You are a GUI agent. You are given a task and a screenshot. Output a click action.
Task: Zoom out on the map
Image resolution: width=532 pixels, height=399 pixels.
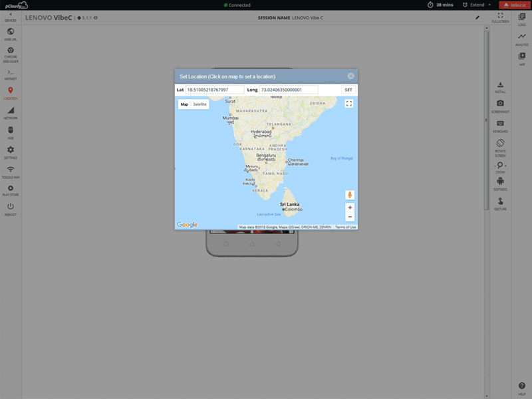coord(350,217)
